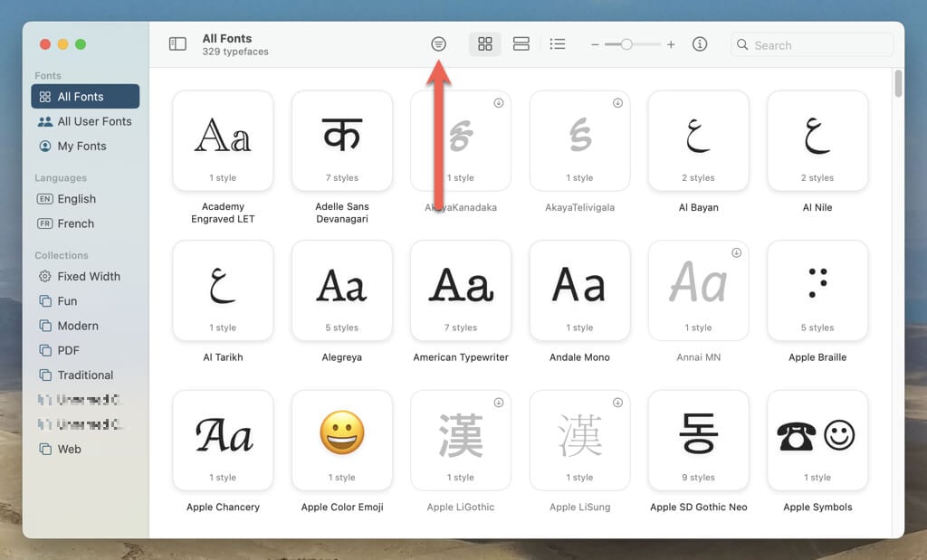Open the Fun collection
This screenshot has width=927, height=560.
[85, 301]
